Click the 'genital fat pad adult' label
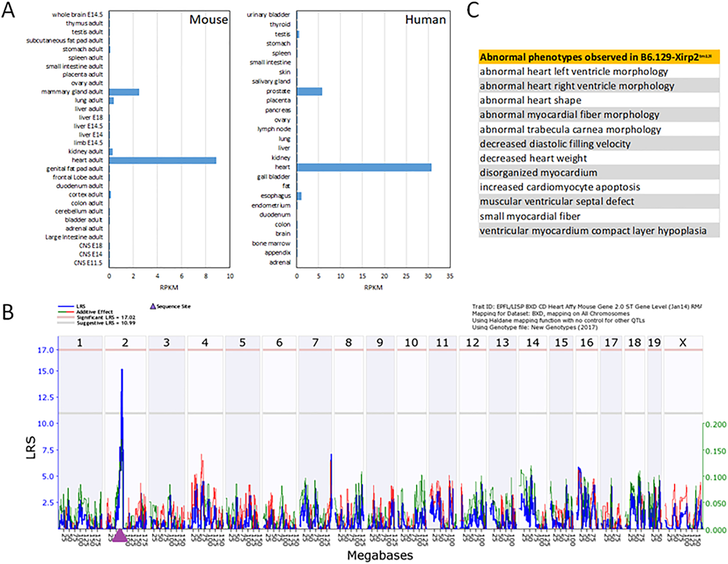The width and height of the screenshot is (728, 564). (x=75, y=168)
